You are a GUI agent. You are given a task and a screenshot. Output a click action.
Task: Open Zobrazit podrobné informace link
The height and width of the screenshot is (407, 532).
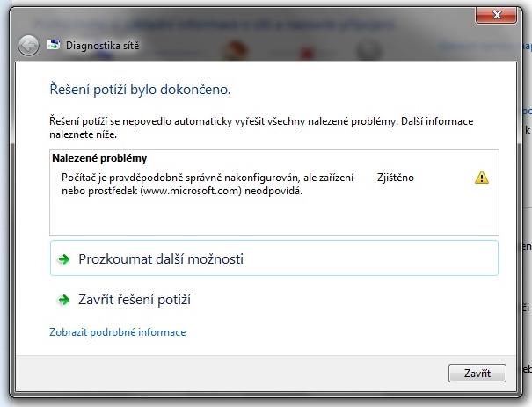coord(118,332)
